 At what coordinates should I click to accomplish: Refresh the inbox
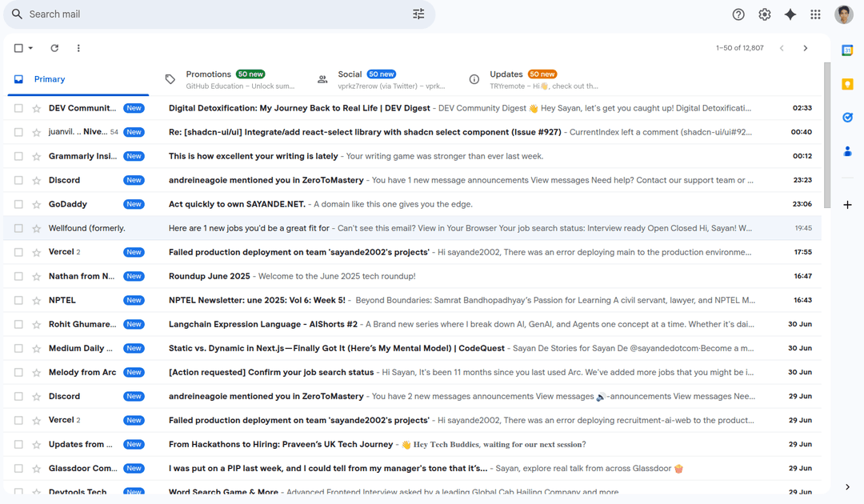click(54, 48)
